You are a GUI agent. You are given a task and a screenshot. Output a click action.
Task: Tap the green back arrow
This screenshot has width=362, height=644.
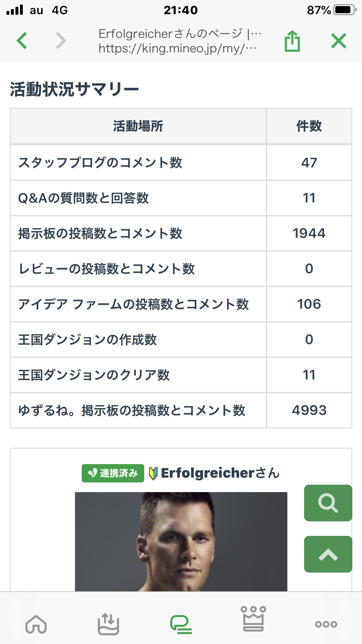click(22, 41)
